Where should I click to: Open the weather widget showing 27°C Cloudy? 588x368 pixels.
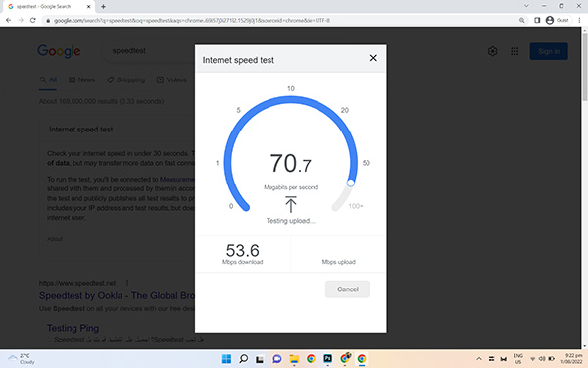coord(22,359)
